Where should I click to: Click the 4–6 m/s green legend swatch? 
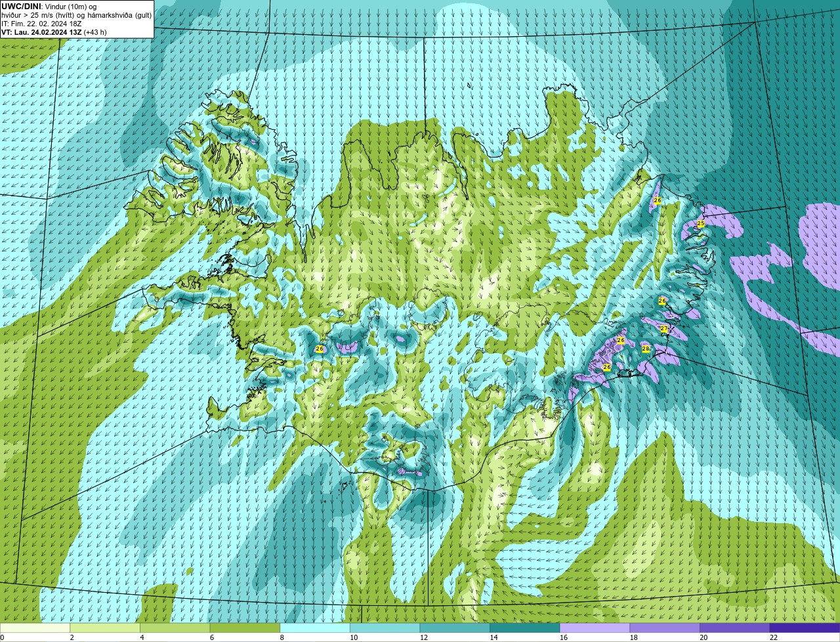(175, 628)
